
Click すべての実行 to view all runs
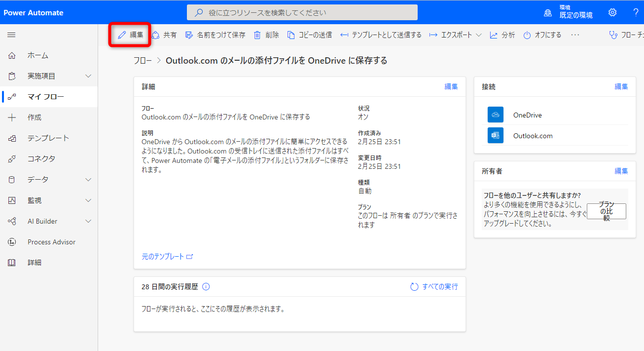(x=439, y=286)
